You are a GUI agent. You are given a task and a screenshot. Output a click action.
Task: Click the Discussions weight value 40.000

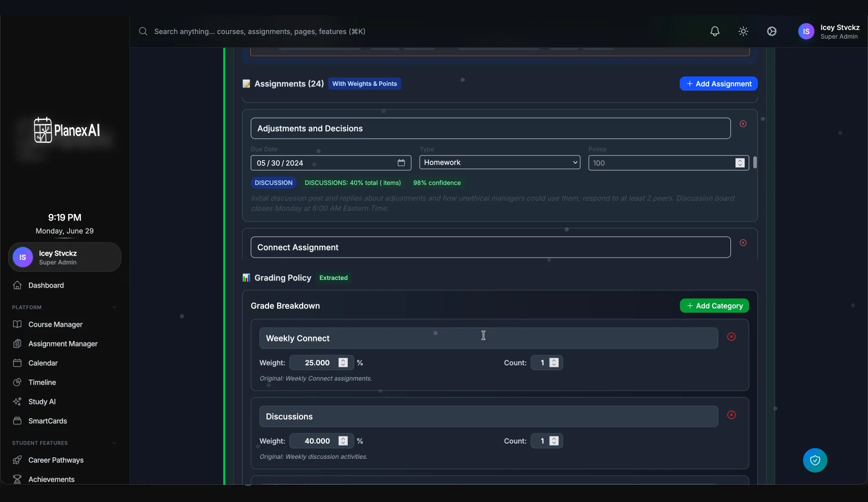tap(317, 441)
